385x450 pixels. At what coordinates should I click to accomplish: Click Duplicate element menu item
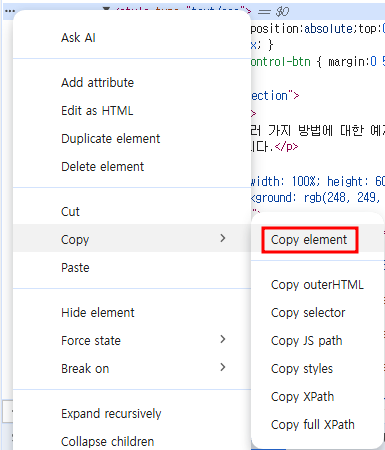tap(132, 139)
